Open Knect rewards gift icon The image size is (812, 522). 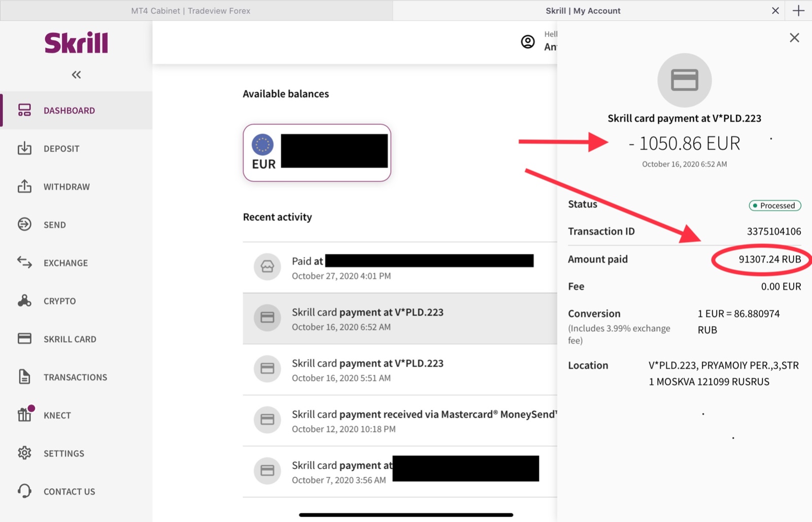[x=25, y=414]
